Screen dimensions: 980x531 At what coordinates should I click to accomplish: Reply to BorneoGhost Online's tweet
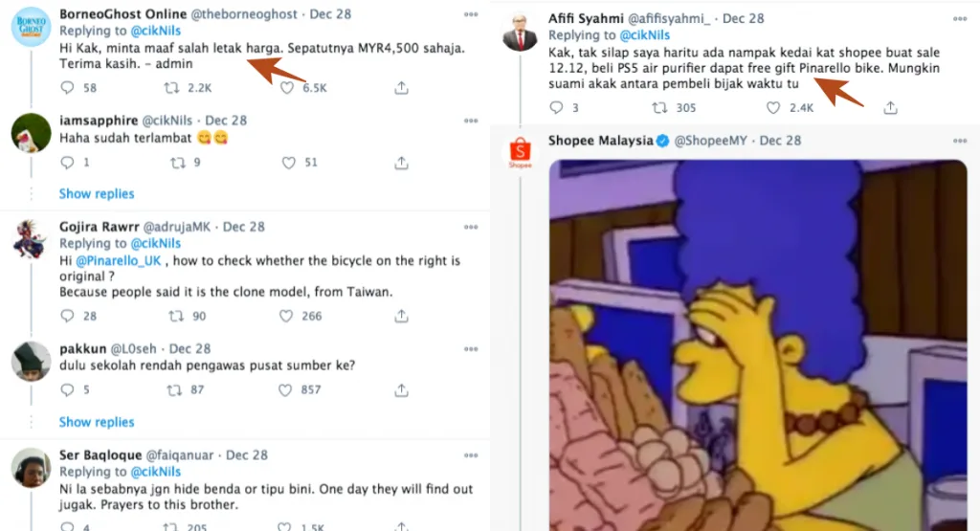[67, 88]
